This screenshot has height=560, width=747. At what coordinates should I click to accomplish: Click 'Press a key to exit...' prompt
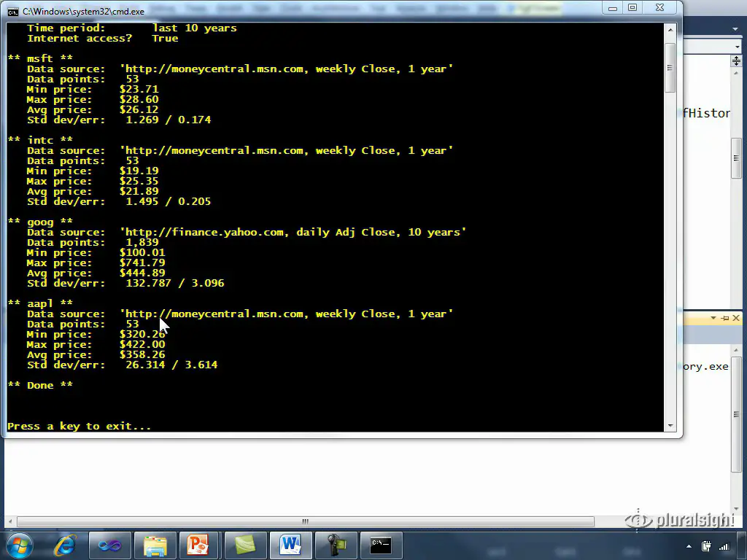[x=79, y=426]
